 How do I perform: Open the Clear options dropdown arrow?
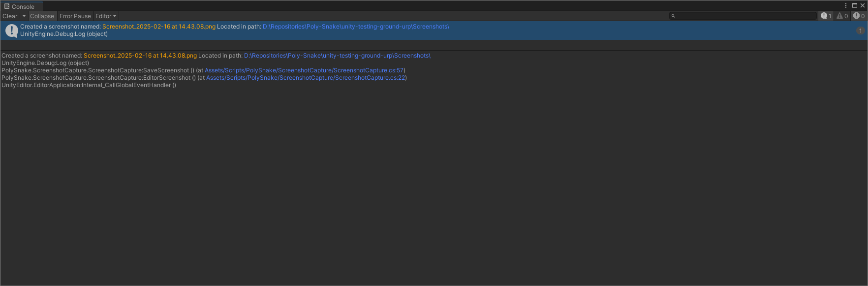click(24, 16)
